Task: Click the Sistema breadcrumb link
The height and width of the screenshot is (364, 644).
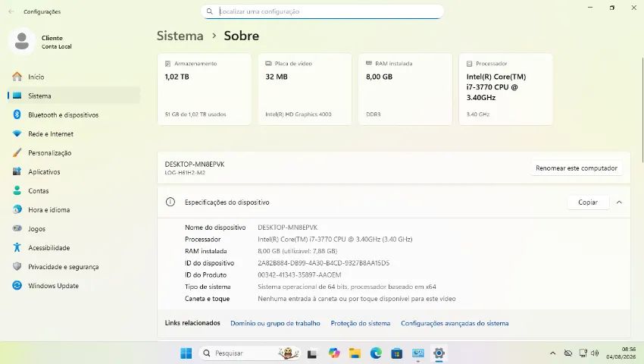Action: point(180,36)
